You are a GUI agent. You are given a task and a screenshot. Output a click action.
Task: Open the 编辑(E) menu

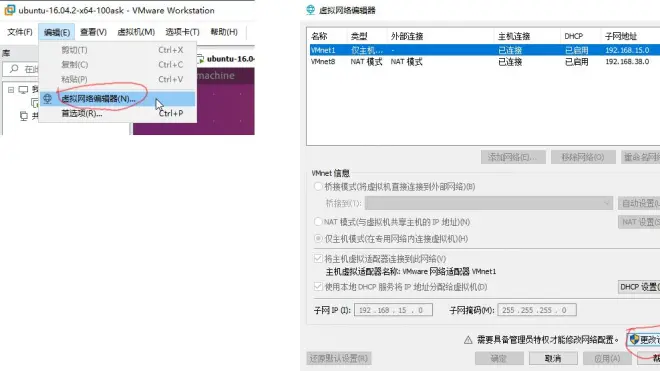57,32
